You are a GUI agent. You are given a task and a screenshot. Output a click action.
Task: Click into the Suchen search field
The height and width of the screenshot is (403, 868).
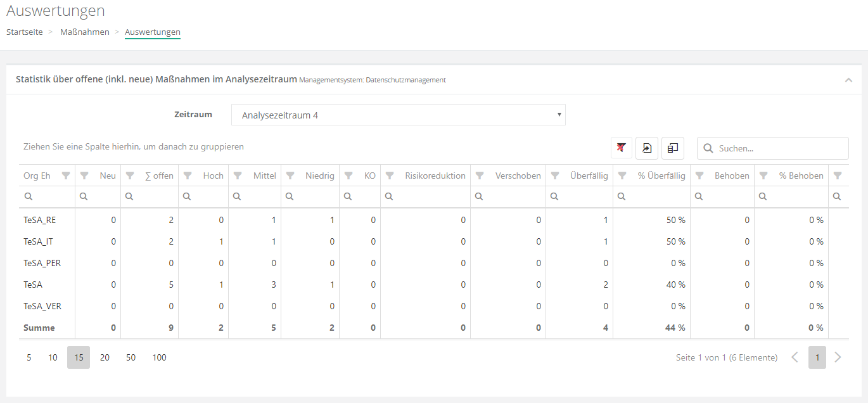pos(779,148)
